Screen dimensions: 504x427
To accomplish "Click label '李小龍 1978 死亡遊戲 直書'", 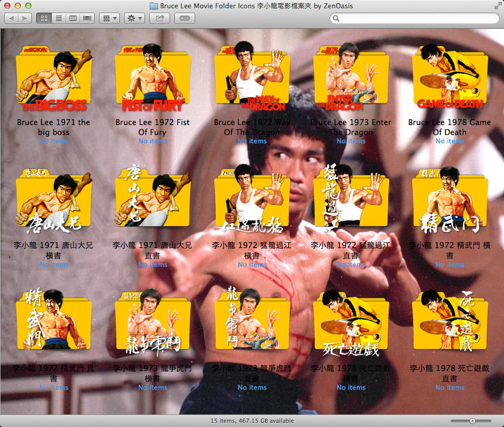I will coord(450,373).
